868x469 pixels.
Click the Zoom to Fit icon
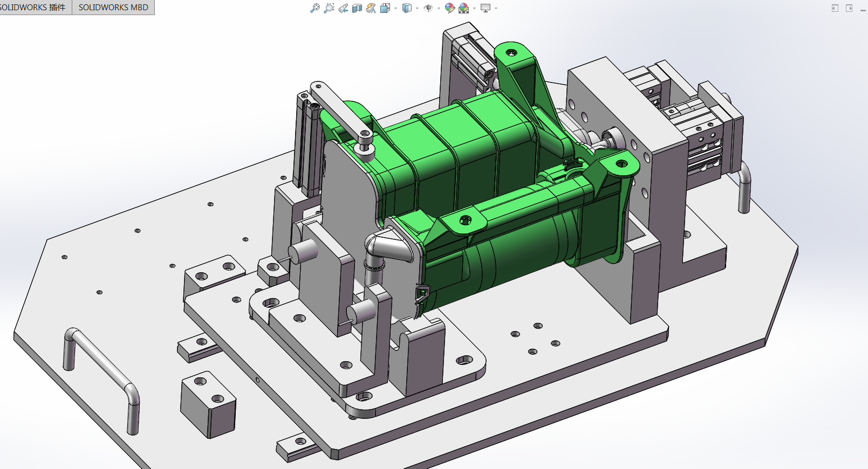coord(315,8)
